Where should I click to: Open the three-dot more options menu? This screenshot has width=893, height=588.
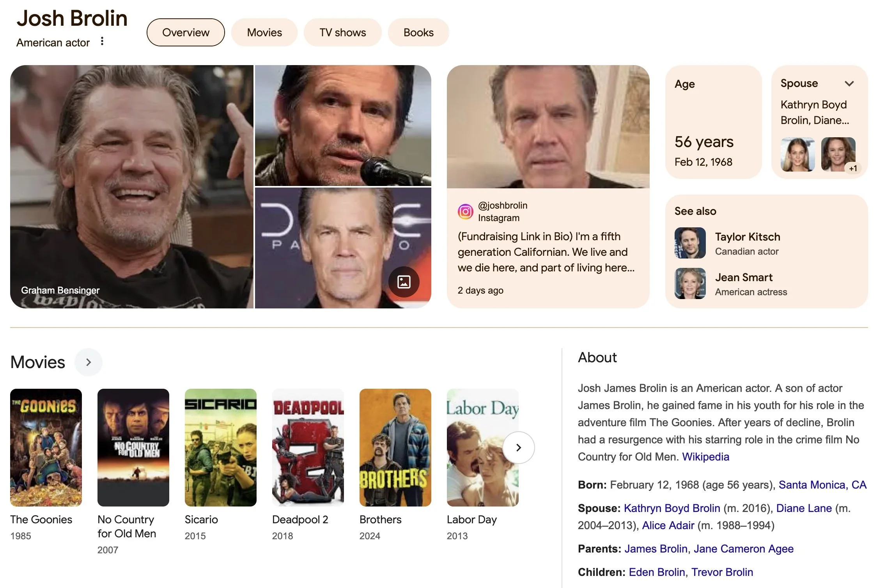click(x=102, y=41)
